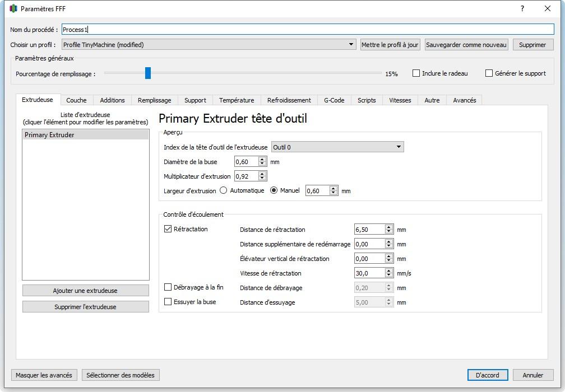Click the Nom du procédé text field

308,30
